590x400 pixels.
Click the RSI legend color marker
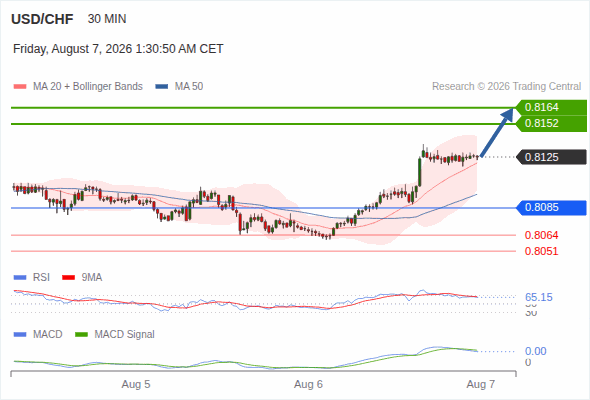click(20, 278)
